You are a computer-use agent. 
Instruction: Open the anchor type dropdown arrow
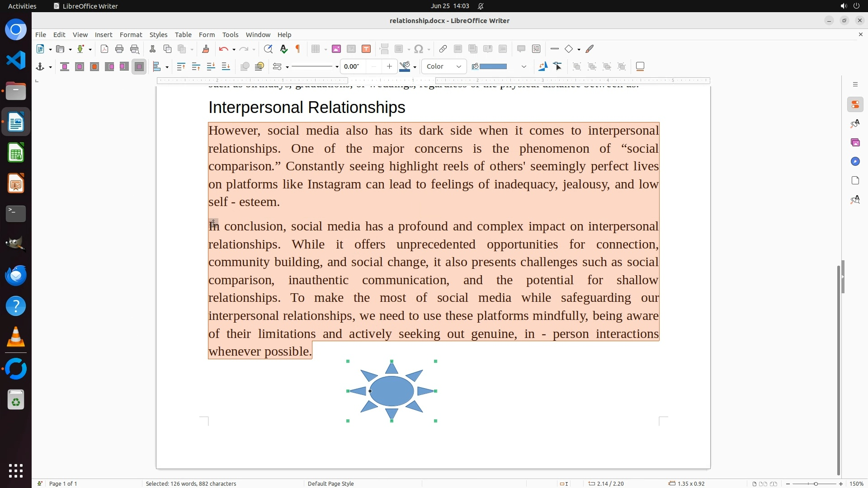[x=50, y=67]
